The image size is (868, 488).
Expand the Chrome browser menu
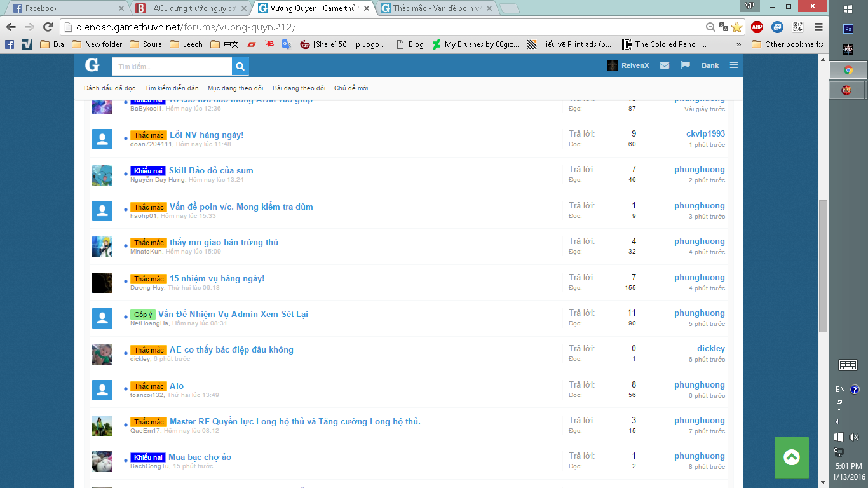(818, 27)
